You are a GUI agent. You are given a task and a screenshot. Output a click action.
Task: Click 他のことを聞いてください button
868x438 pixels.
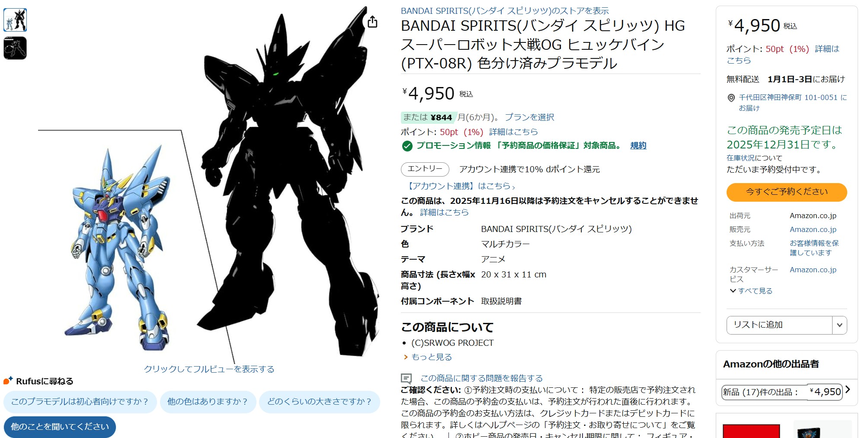60,427
